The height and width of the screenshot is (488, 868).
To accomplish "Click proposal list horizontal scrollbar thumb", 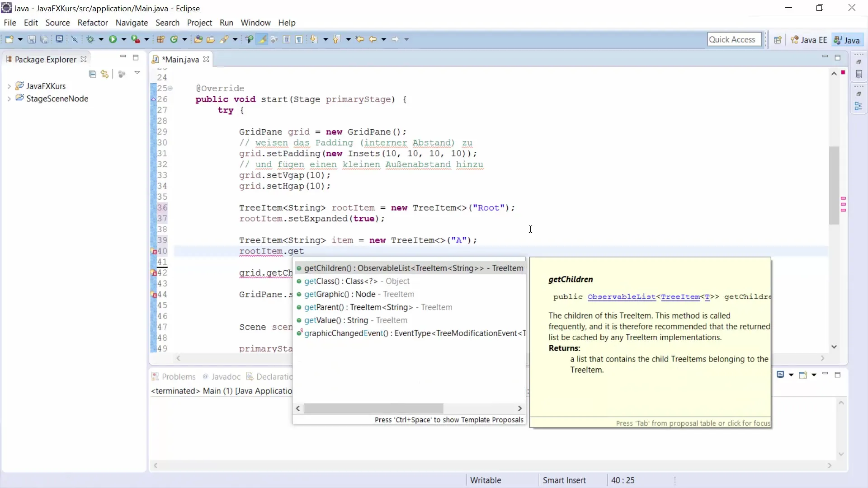I will click(x=373, y=408).
